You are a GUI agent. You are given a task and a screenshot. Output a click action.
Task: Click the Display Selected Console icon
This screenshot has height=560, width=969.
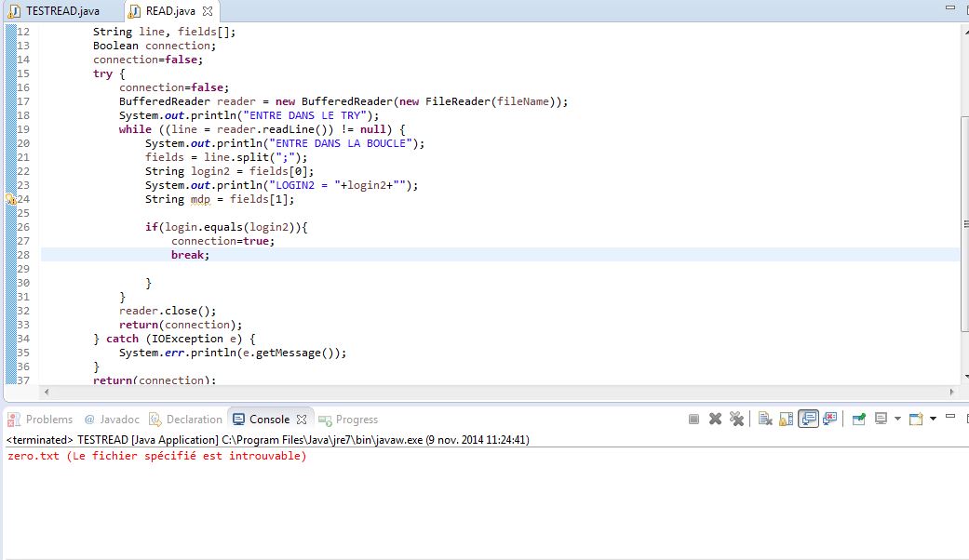[881, 420]
